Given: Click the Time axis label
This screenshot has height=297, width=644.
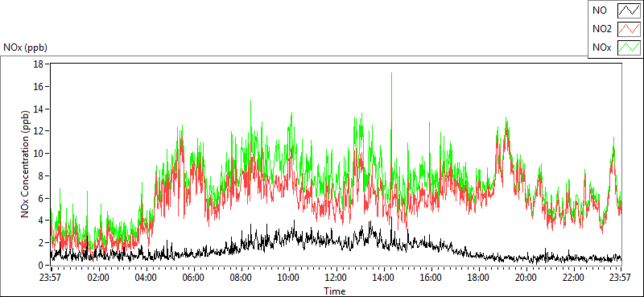Looking at the screenshot, I should pos(334,291).
